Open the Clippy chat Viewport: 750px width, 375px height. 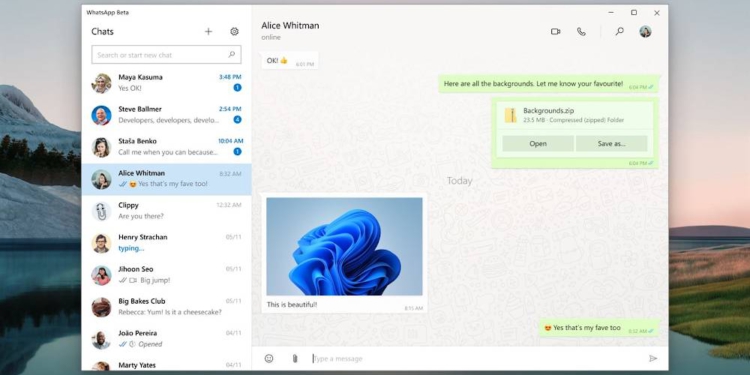click(x=166, y=211)
